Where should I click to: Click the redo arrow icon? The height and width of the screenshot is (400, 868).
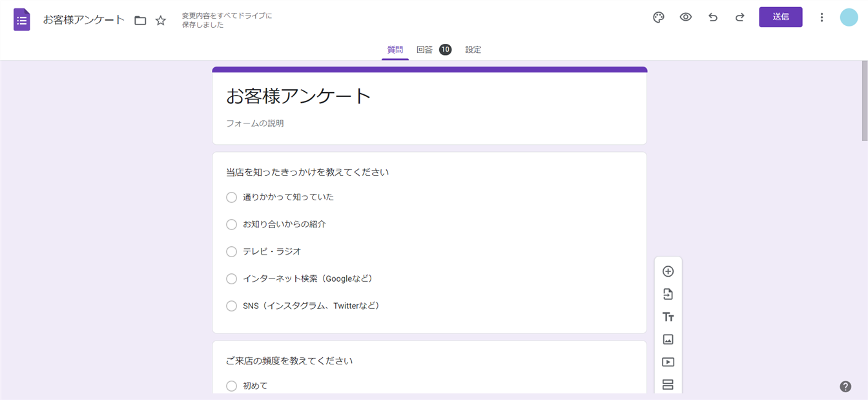point(739,17)
